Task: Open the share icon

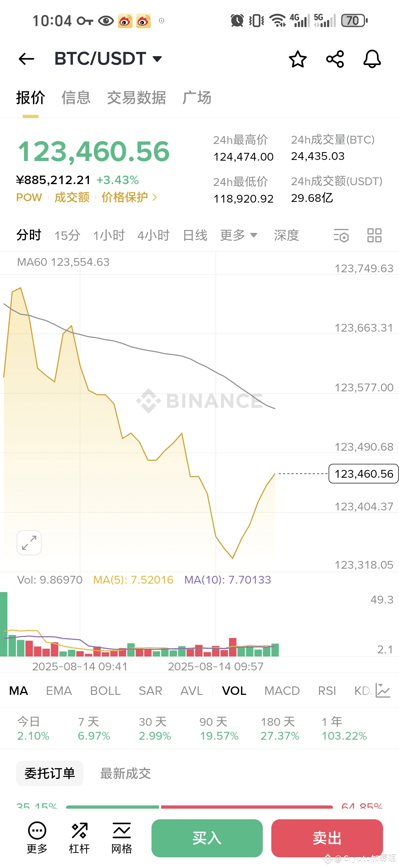Action: tap(335, 59)
